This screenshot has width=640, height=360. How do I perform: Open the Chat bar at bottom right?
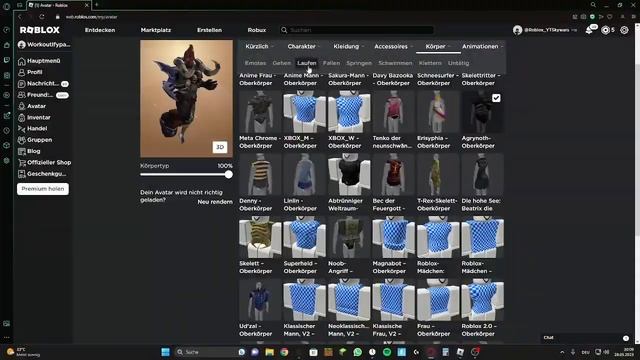coord(586,338)
